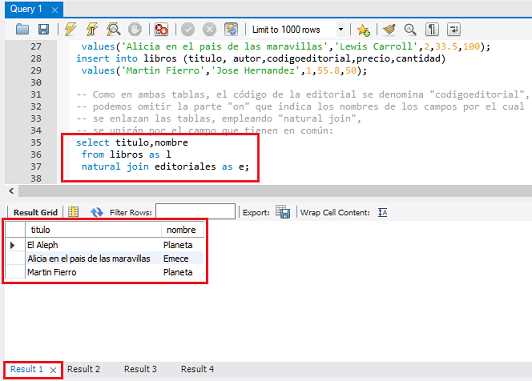
Task: Toggle the autocommit mode icon
Action: point(231,30)
